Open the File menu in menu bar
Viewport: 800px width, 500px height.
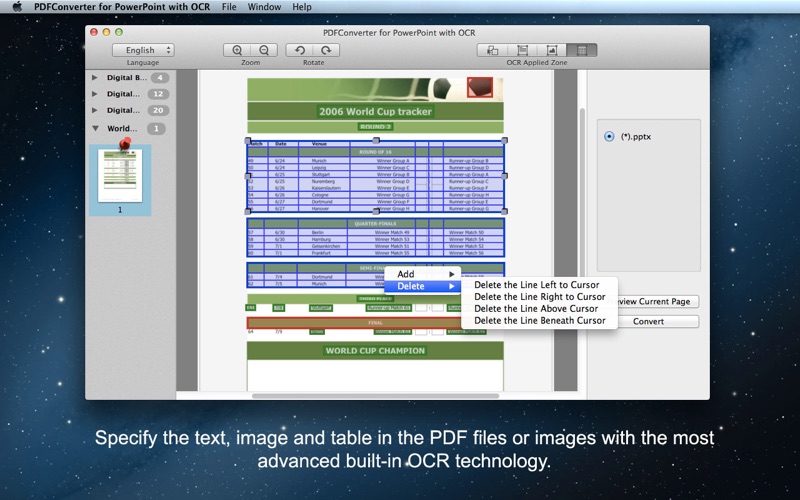tap(229, 7)
